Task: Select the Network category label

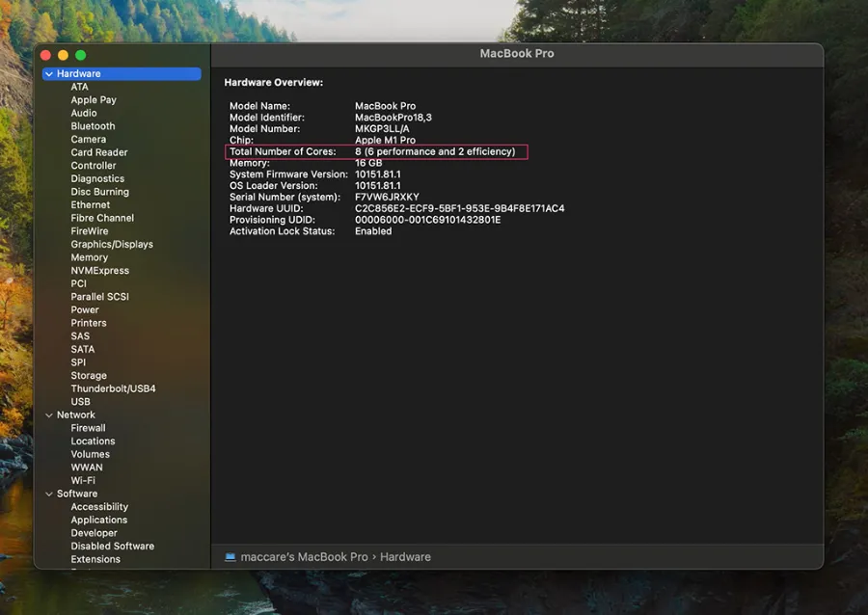Action: tap(76, 414)
